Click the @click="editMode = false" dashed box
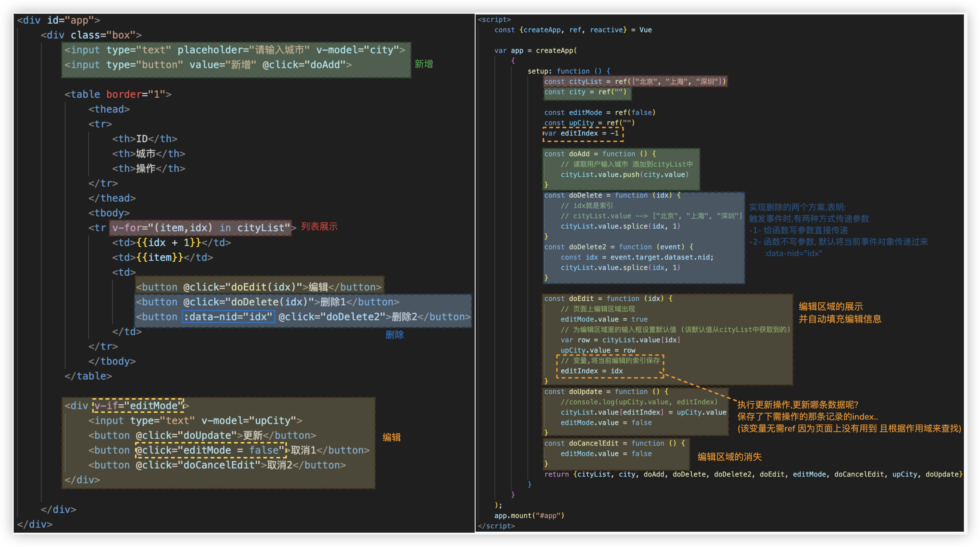The height and width of the screenshot is (547, 980). (210, 450)
